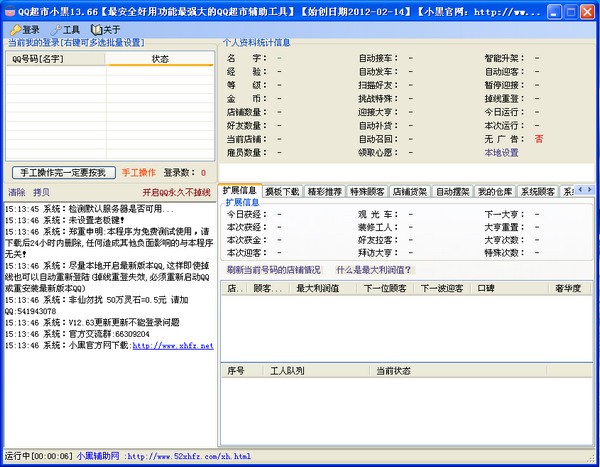
Task: Click log line 官方交流群:66309204
Action: tap(77, 334)
